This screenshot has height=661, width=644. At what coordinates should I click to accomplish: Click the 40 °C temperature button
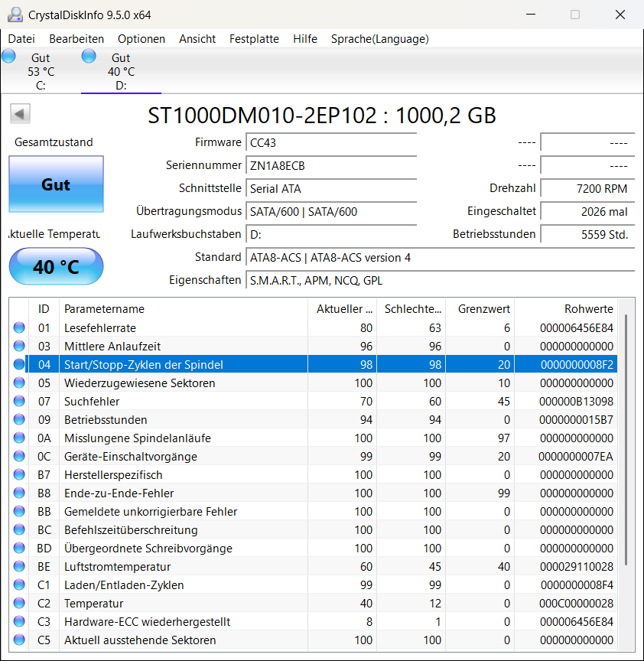[x=56, y=266]
